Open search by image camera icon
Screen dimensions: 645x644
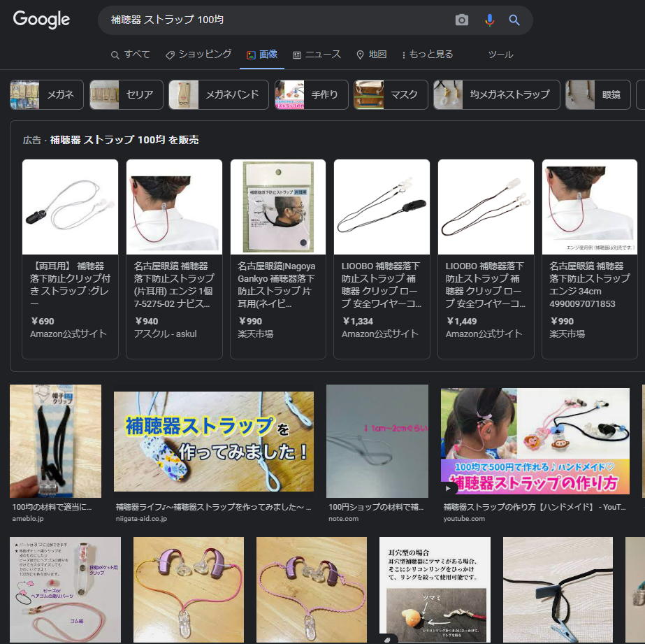[462, 20]
